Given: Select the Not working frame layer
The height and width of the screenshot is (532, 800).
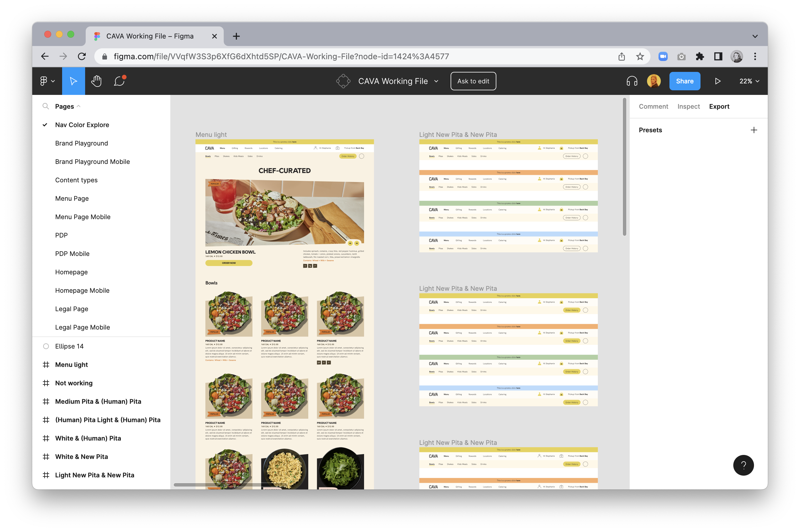Looking at the screenshot, I should pyautogui.click(x=101, y=383).
